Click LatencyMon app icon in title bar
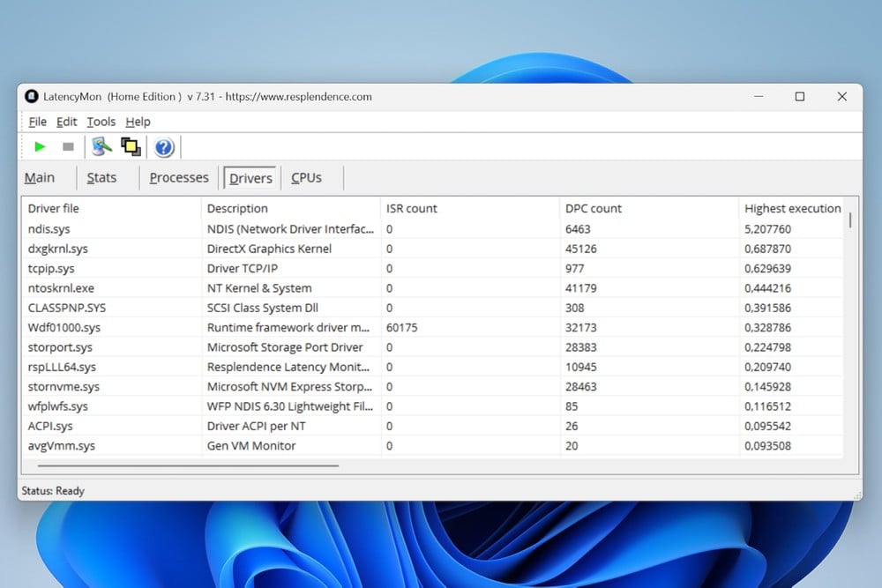 tap(31, 97)
